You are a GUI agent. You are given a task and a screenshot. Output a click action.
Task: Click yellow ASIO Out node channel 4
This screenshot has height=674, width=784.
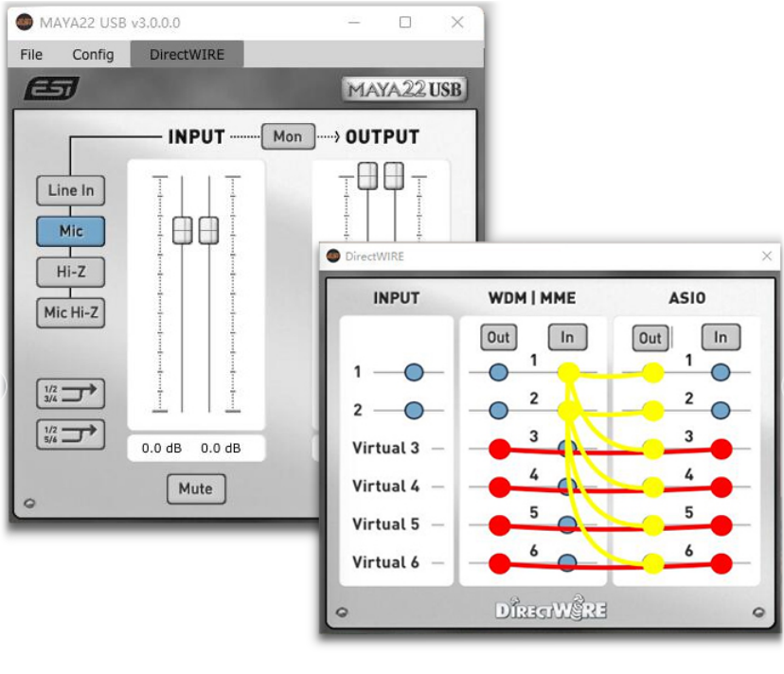click(653, 488)
